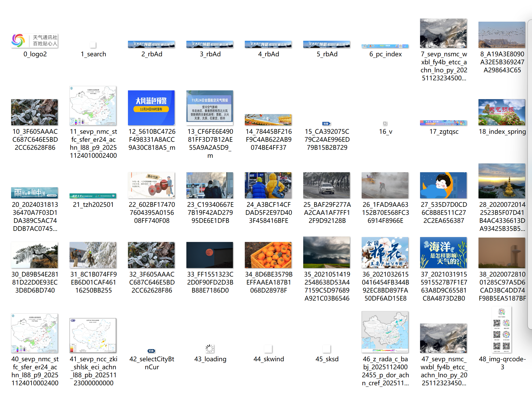Image resolution: width=532 pixels, height=408 pixels.
Task: Click the red moon photo 33_FF1551323C
Action: click(x=210, y=255)
